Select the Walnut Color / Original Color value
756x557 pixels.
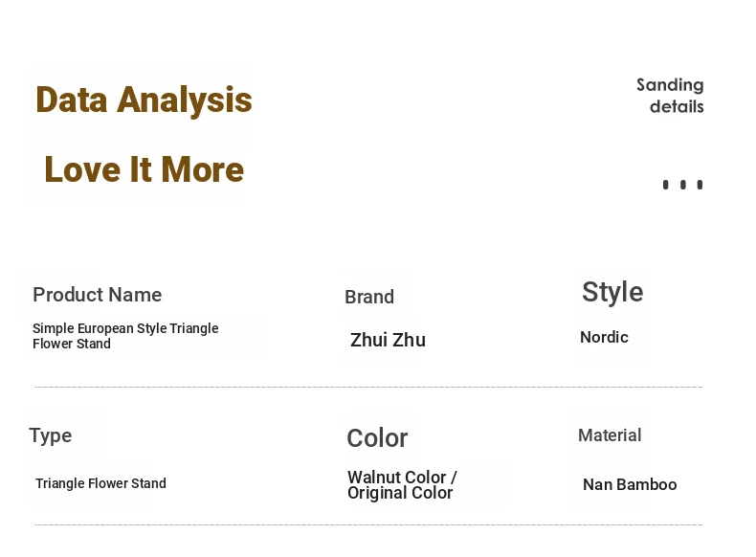[402, 485]
